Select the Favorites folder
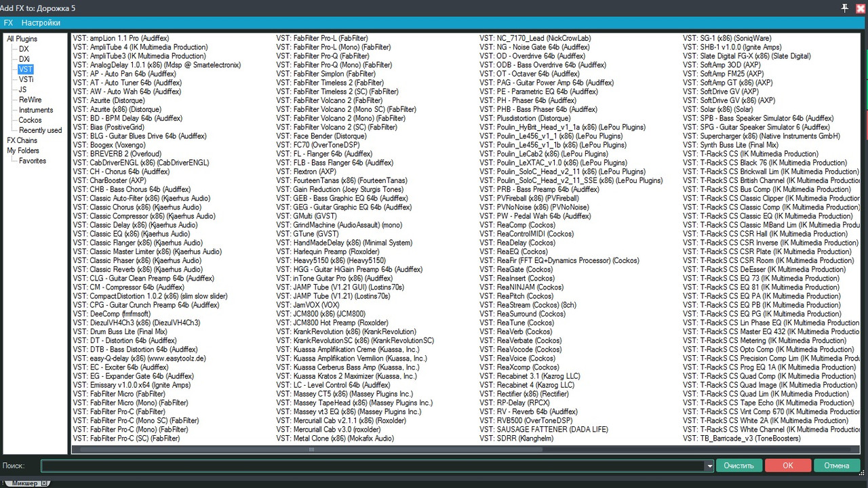Image resolution: width=868 pixels, height=488 pixels. click(33, 161)
